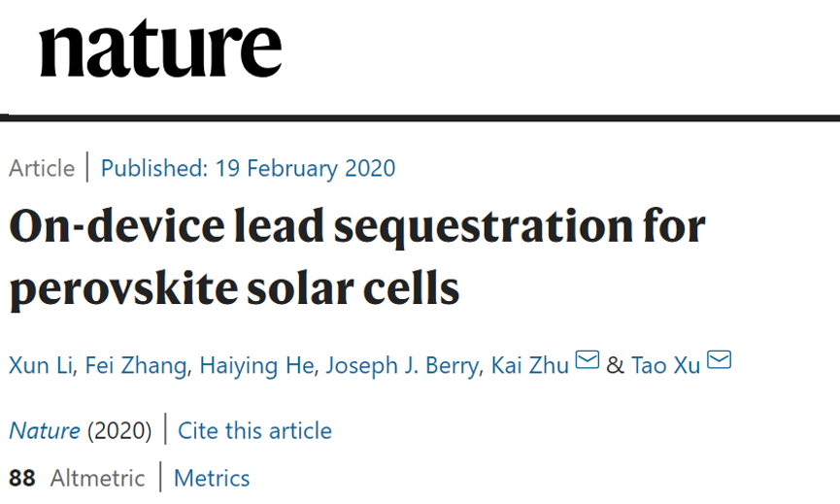The height and width of the screenshot is (504, 840).
Task: Click the 88 Altmetric score number
Action: click(x=22, y=479)
